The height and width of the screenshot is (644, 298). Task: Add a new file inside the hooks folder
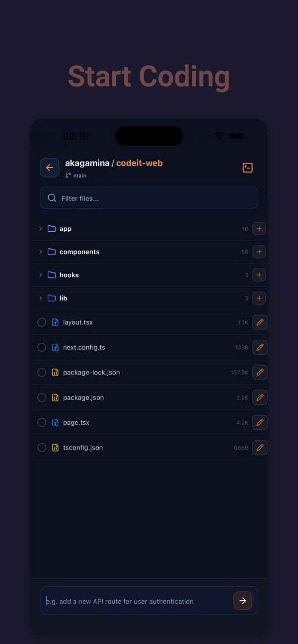pos(259,275)
